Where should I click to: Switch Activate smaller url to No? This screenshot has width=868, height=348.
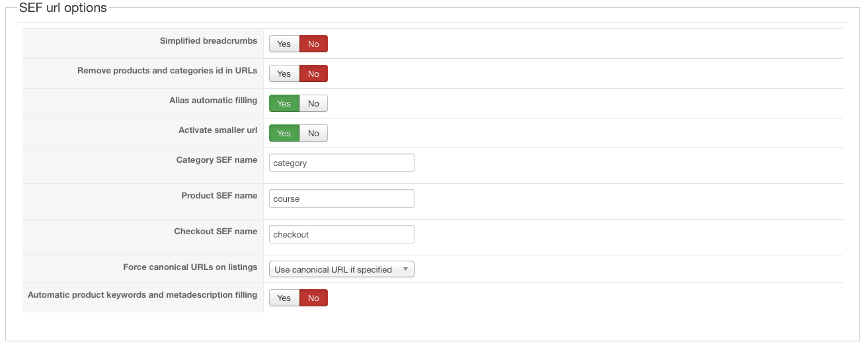pyautogui.click(x=313, y=134)
